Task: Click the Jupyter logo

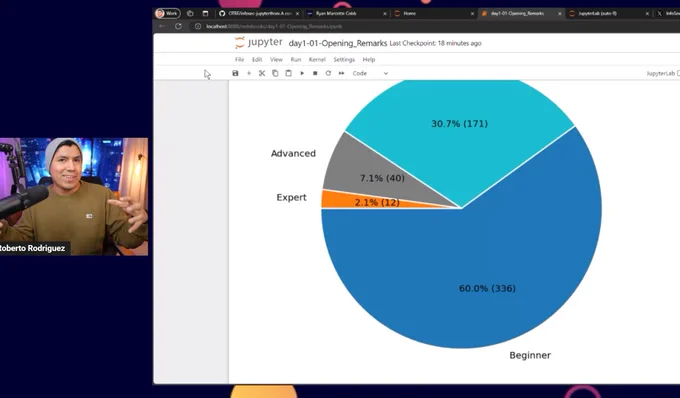Action: 258,42
